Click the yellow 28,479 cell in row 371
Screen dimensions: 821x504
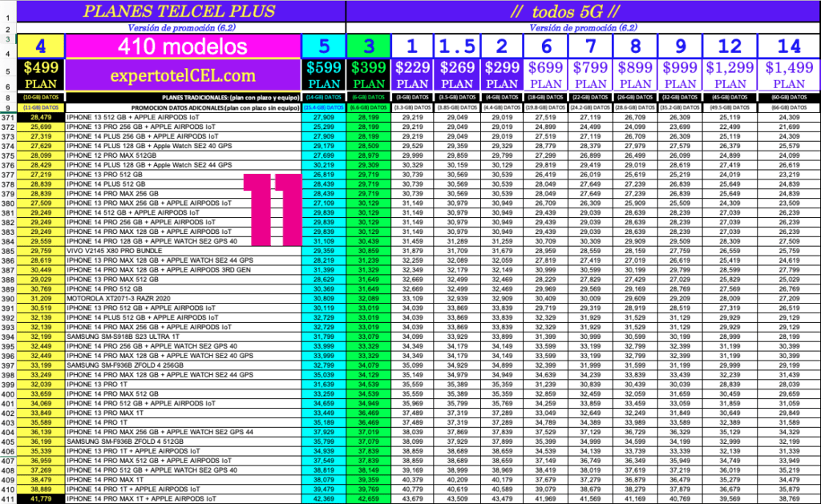40,117
